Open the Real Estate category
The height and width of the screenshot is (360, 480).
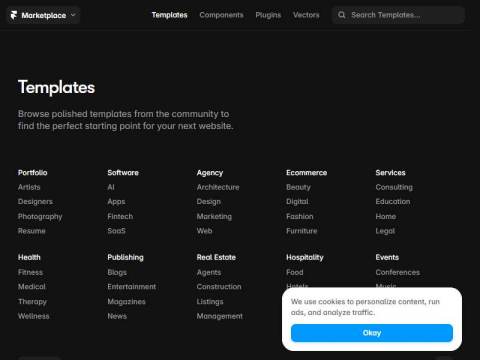[x=216, y=257]
